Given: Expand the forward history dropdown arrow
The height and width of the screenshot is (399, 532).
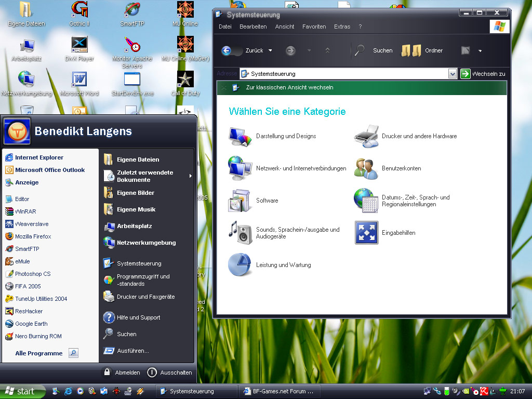Looking at the screenshot, I should pos(309,50).
